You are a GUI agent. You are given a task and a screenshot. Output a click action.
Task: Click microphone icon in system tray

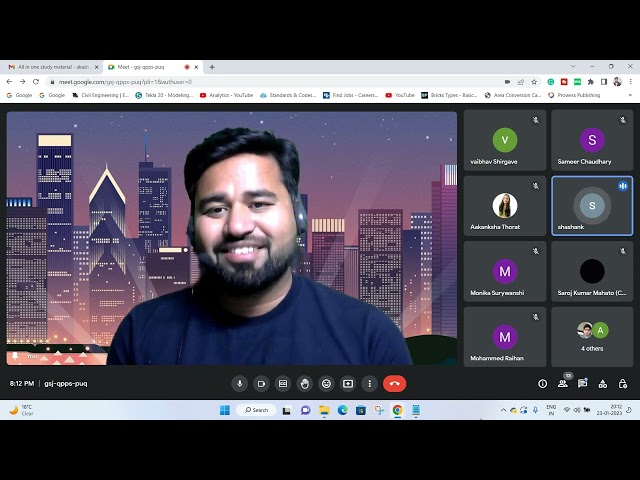tap(535, 410)
